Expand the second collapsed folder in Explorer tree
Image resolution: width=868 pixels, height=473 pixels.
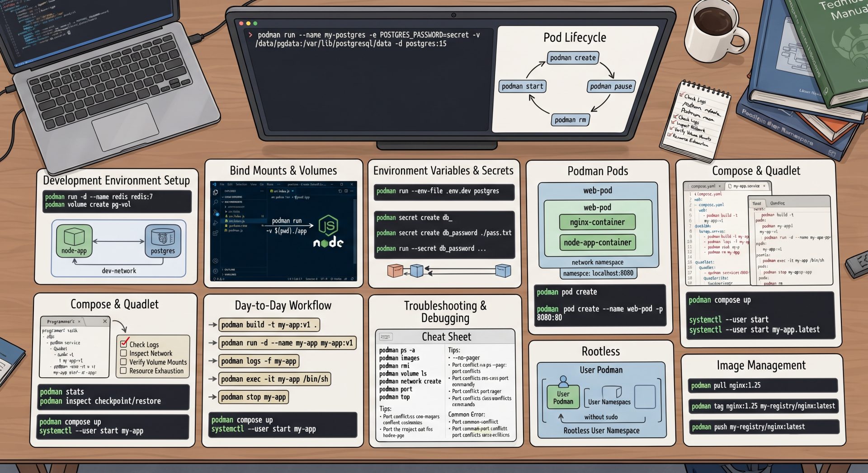pyautogui.click(x=226, y=211)
